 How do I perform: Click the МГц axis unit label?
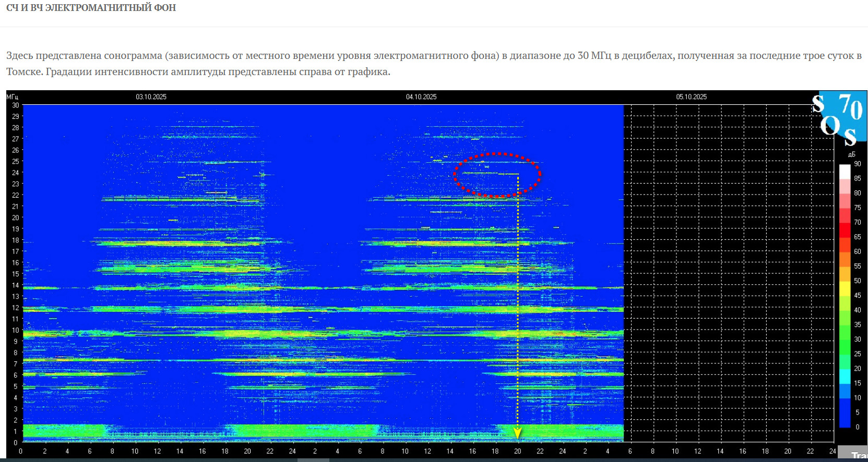[x=13, y=97]
